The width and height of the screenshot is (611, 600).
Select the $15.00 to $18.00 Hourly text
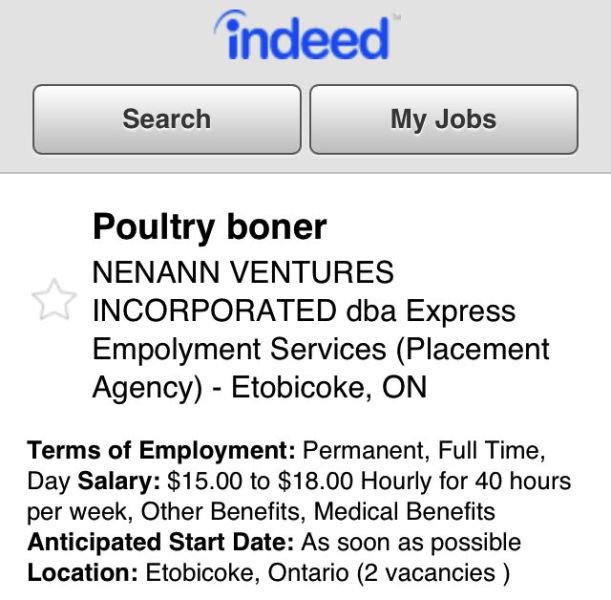coord(299,481)
